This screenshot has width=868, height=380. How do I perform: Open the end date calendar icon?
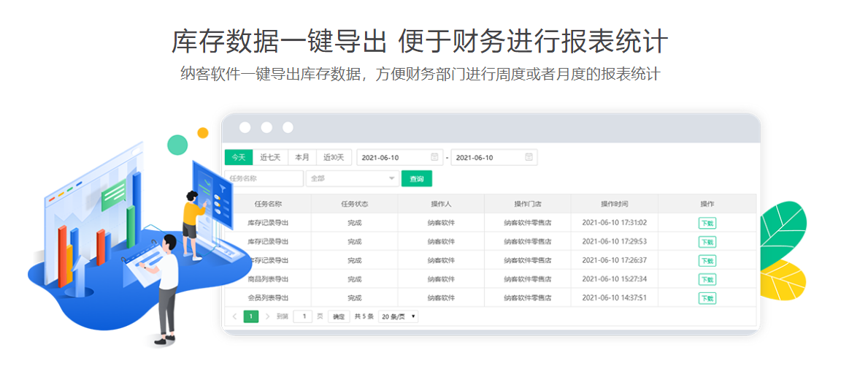[x=529, y=157]
